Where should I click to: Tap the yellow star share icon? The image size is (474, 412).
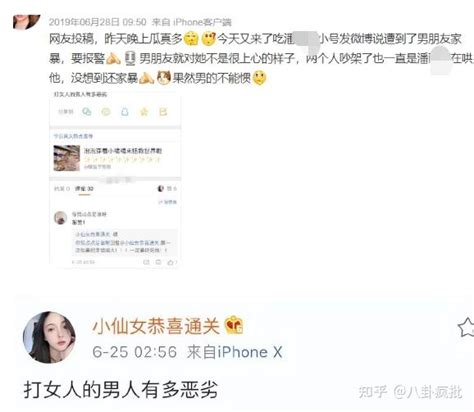tap(144, 112)
